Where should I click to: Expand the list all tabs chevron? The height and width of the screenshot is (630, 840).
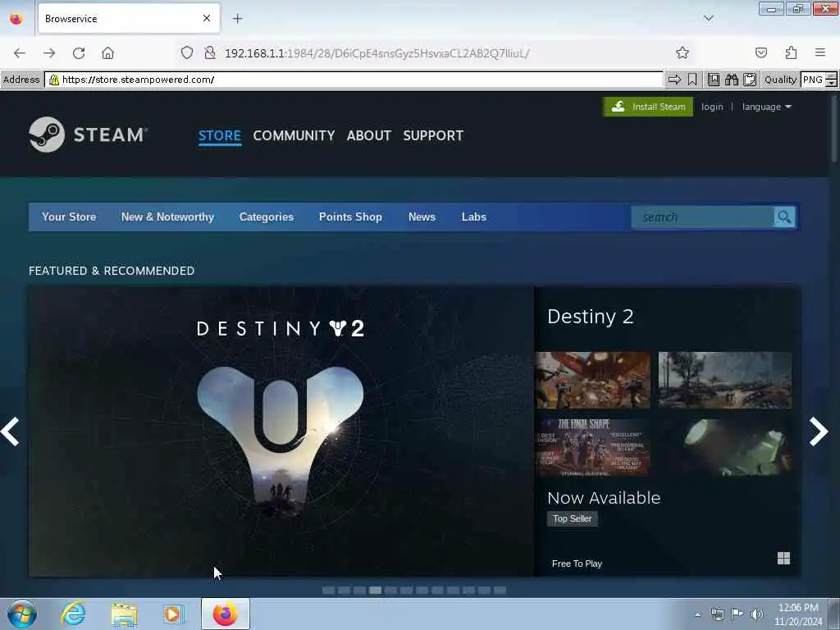(709, 18)
